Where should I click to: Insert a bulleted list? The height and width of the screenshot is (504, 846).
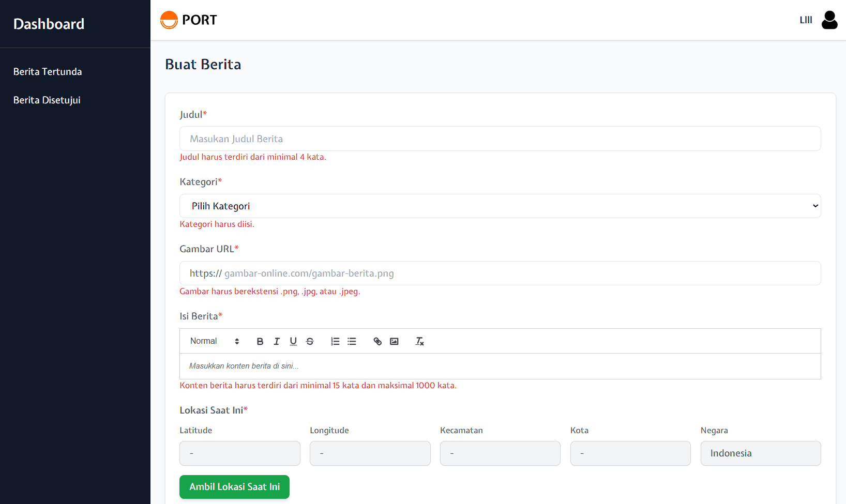point(352,341)
